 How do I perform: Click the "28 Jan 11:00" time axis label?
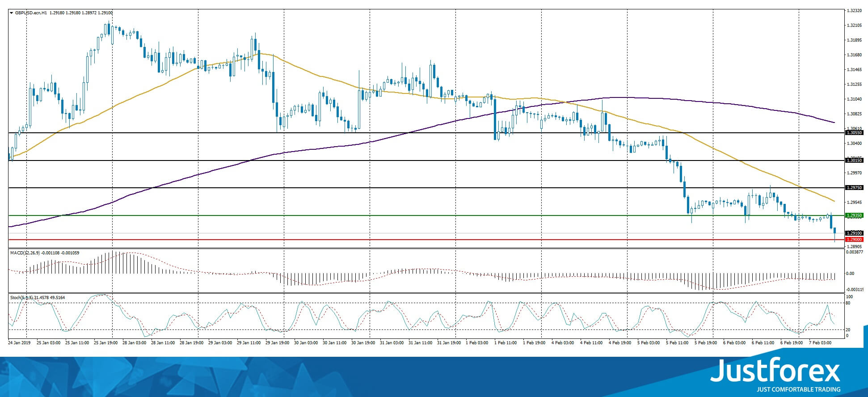(163, 343)
